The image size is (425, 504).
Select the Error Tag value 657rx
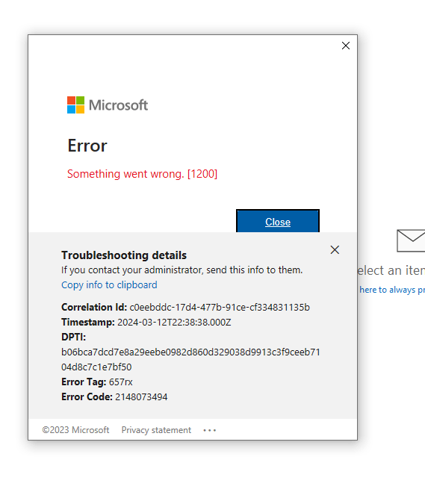[x=120, y=382]
